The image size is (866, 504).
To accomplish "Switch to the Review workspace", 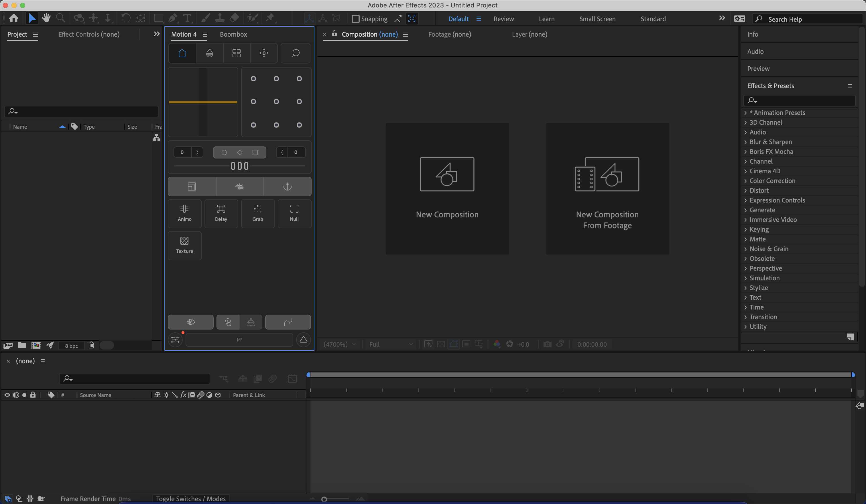I will click(503, 19).
